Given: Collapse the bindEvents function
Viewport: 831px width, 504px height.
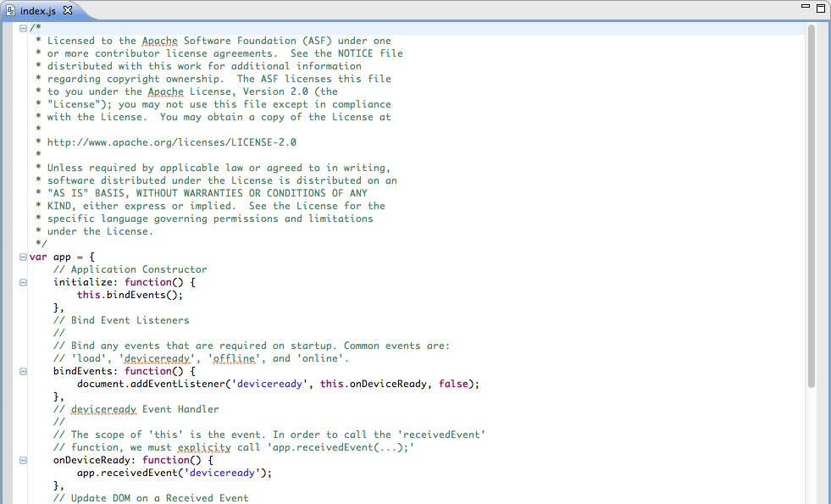Looking at the screenshot, I should (22, 370).
